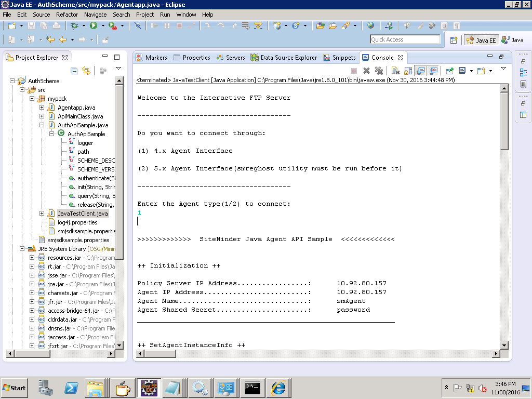This screenshot has height=399, width=532.
Task: Switch to Java perspective button
Action: click(513, 40)
